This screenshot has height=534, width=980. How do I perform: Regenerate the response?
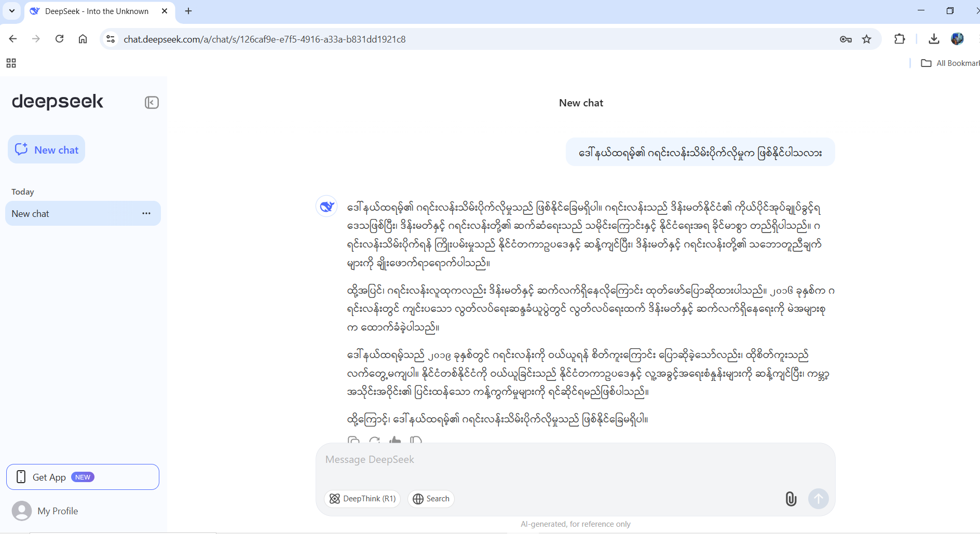[x=374, y=440]
